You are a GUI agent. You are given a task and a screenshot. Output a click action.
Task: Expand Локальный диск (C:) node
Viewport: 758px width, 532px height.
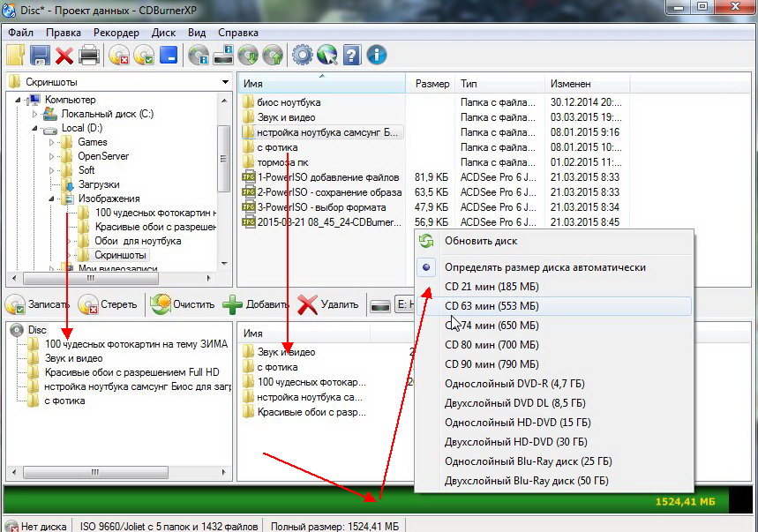(34, 115)
